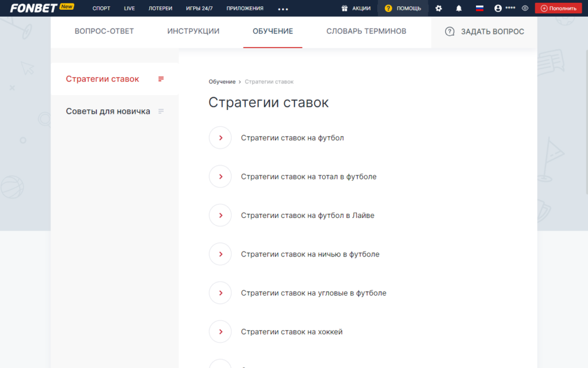Open settings gear icon
Screen dimensions: 588x368
pos(438,8)
